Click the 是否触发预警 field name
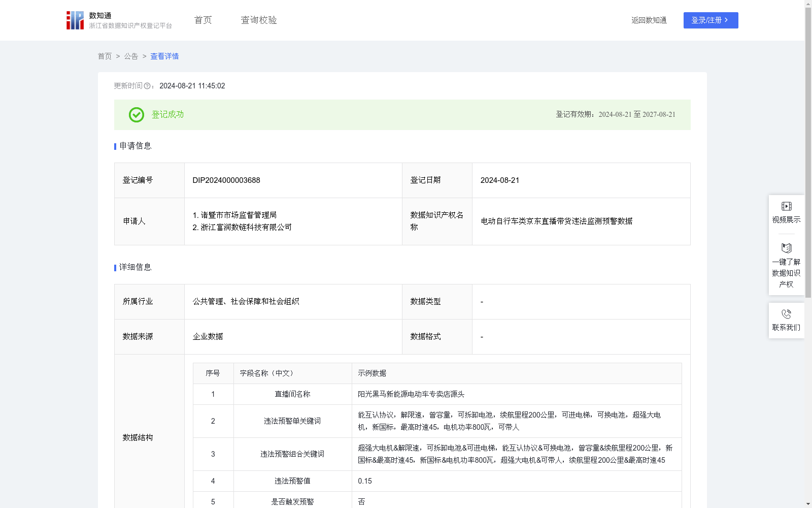The image size is (812, 508). pos(292,502)
